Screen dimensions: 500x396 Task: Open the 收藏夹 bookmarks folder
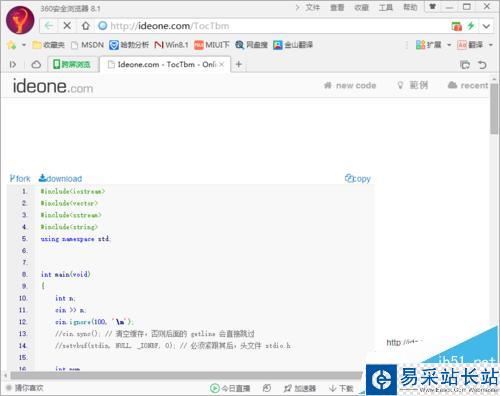pyautogui.click(x=48, y=45)
